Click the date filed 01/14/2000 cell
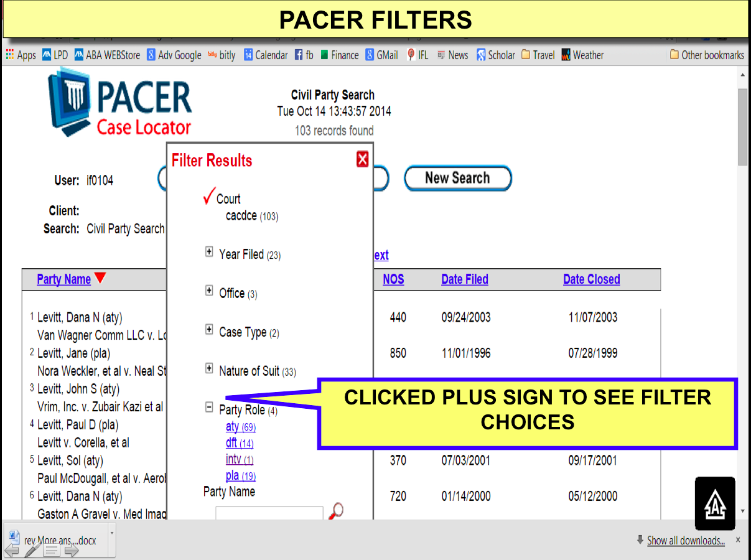Image resolution: width=751 pixels, height=560 pixels. point(466,497)
